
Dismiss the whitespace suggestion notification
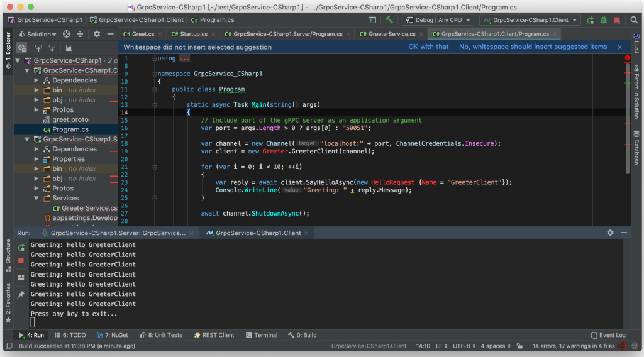pyautogui.click(x=619, y=47)
